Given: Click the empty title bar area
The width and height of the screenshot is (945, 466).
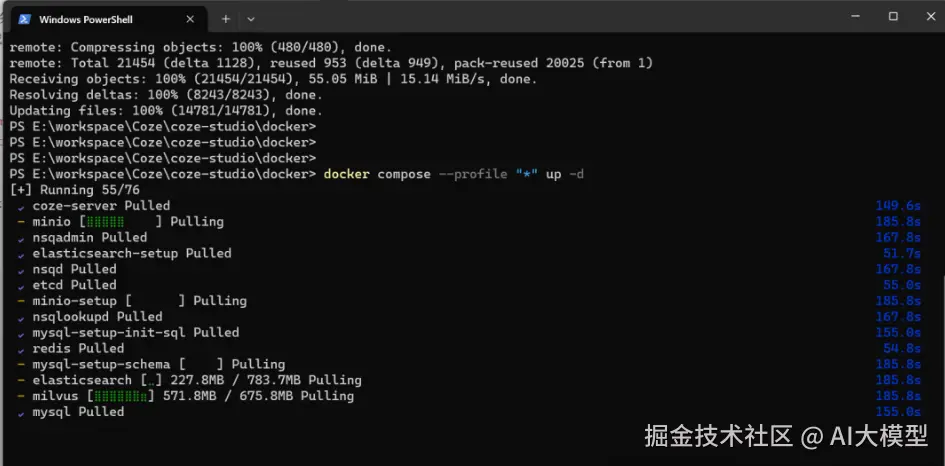Looking at the screenshot, I should click(x=542, y=18).
